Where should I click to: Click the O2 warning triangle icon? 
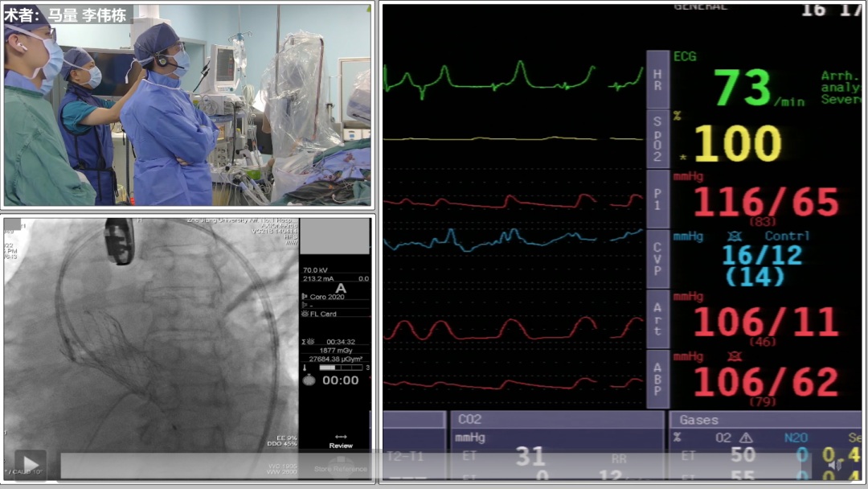pyautogui.click(x=746, y=438)
